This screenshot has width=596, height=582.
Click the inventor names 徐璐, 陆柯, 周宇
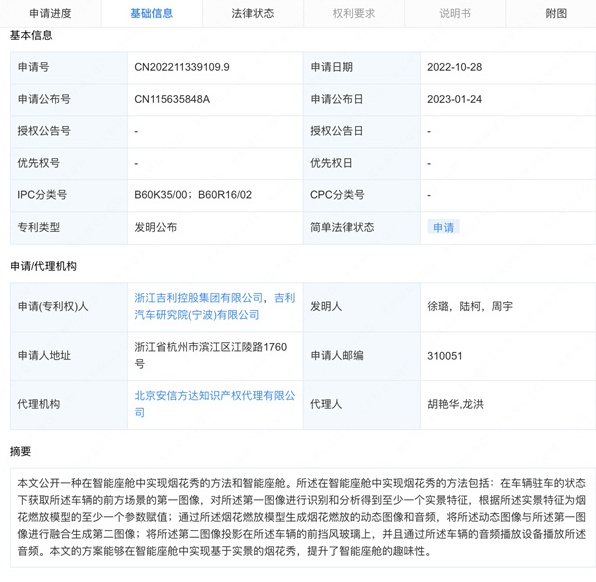click(470, 306)
